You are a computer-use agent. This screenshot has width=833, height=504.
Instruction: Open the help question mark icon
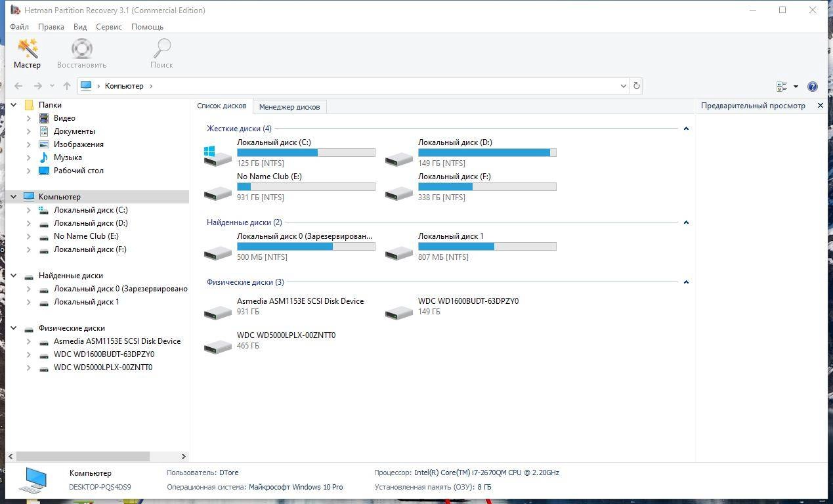point(812,87)
